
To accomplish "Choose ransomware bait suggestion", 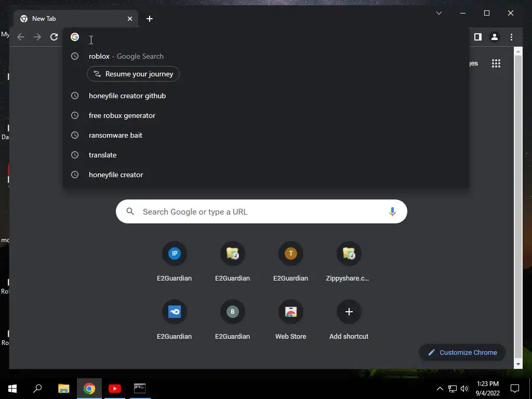I will (265, 135).
